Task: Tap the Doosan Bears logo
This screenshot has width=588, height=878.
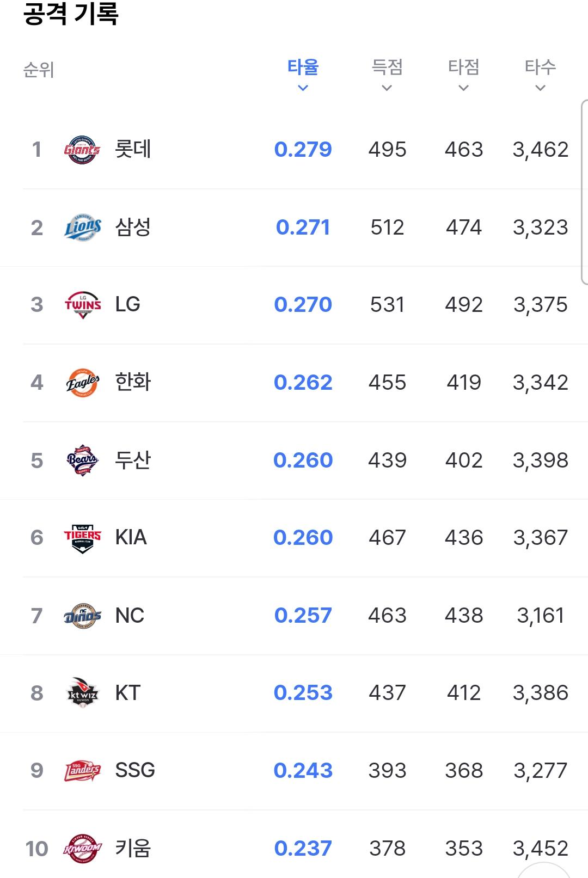Action: pyautogui.click(x=82, y=461)
